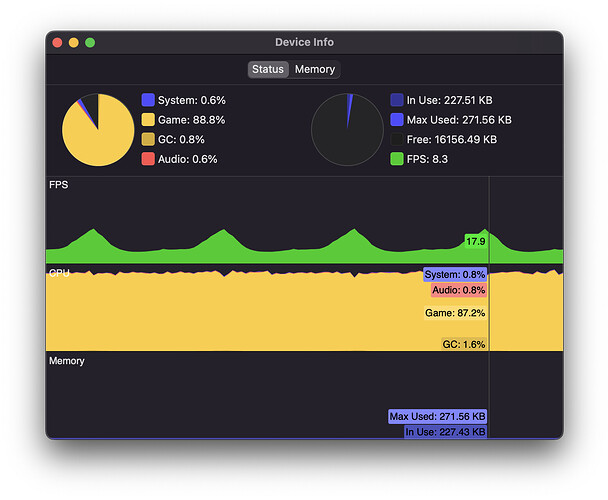Click the yellow Game color swatch

148,119
